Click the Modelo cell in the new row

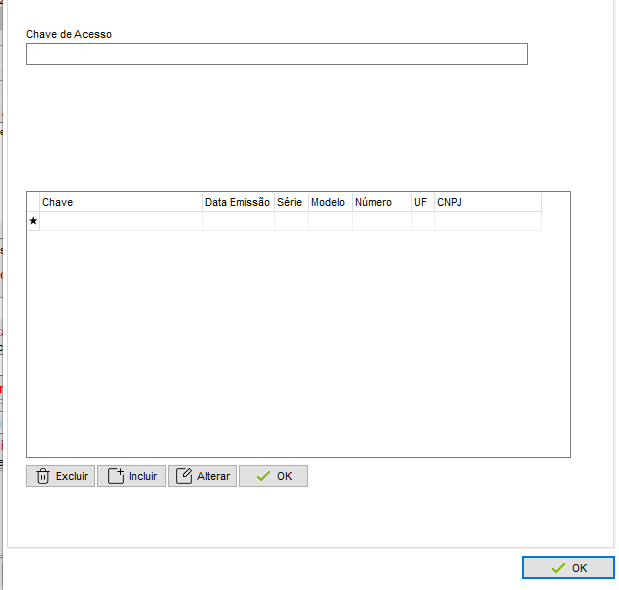(x=329, y=221)
